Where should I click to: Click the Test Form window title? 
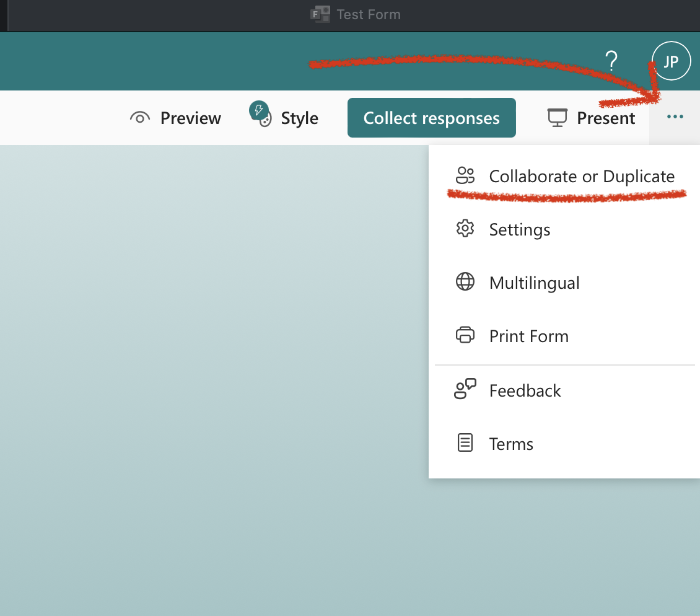(x=368, y=14)
